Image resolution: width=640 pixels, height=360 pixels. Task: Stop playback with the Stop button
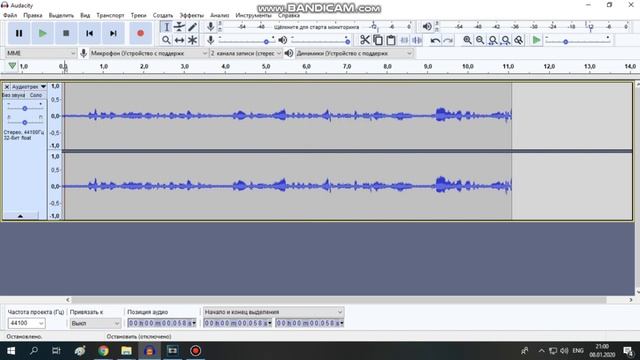[66, 33]
